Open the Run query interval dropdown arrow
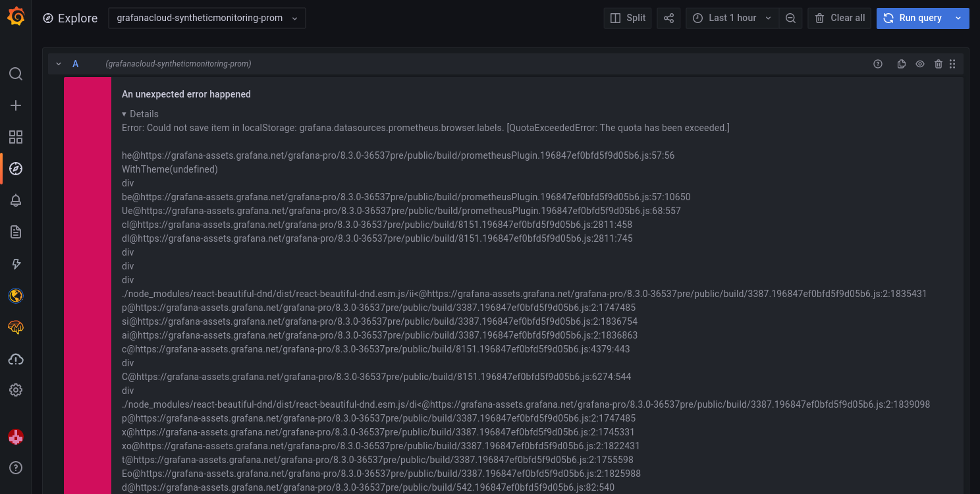This screenshot has height=494, width=980. pyautogui.click(x=958, y=18)
